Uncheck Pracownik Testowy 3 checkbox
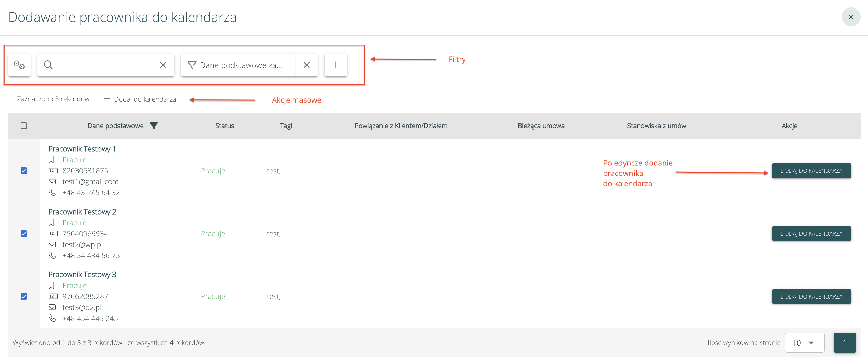The width and height of the screenshot is (868, 364). tap(24, 296)
